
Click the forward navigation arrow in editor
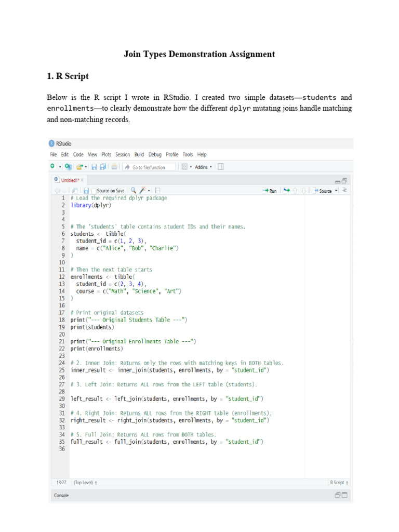63,191
